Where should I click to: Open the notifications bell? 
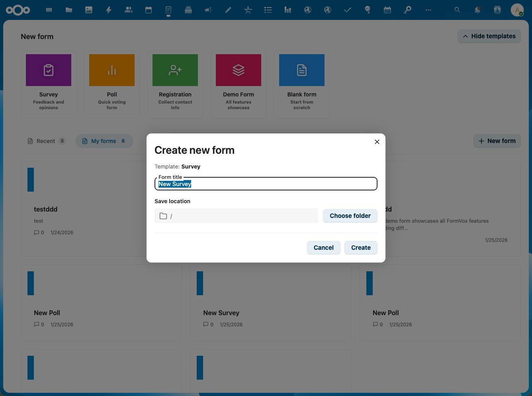click(477, 10)
